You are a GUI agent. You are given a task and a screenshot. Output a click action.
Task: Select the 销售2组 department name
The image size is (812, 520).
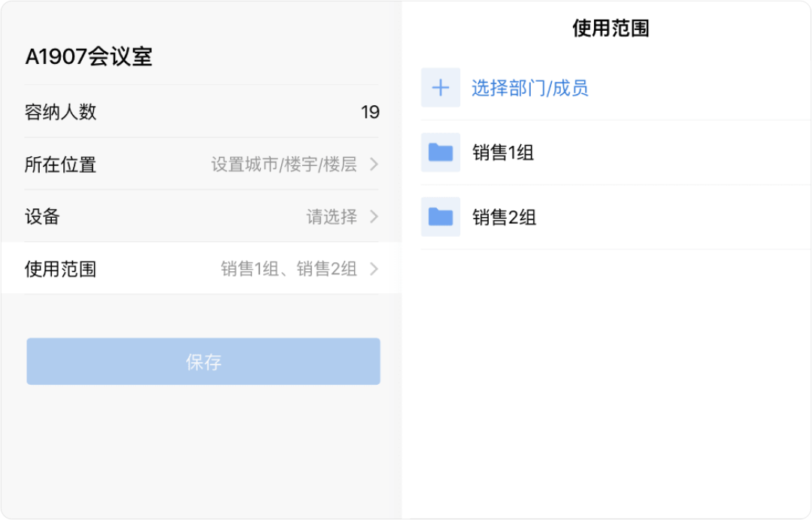504,217
